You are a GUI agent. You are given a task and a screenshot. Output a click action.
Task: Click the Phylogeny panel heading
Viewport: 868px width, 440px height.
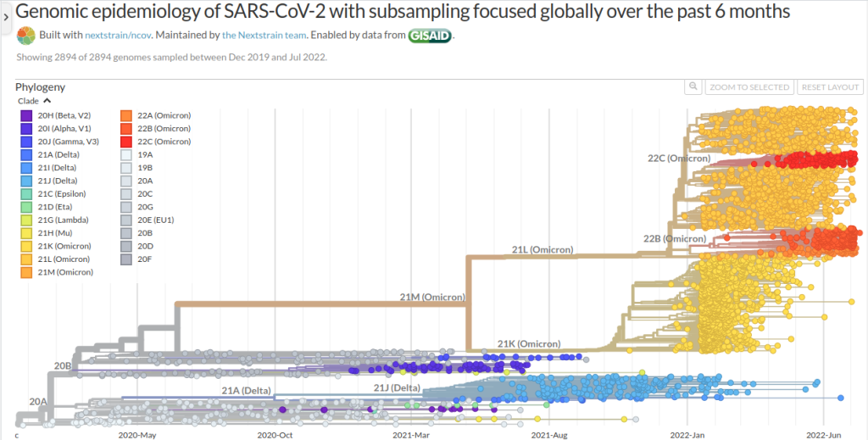click(41, 86)
